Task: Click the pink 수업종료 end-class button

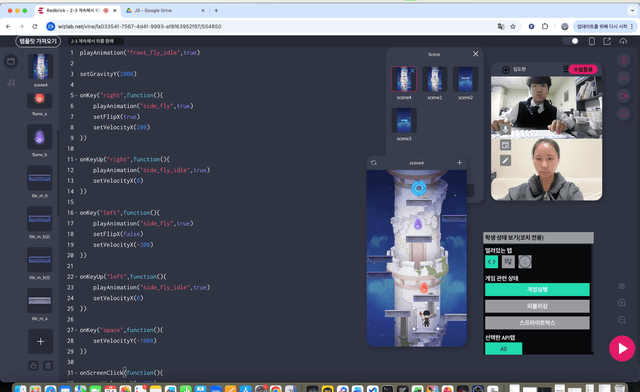Action: 583,69
